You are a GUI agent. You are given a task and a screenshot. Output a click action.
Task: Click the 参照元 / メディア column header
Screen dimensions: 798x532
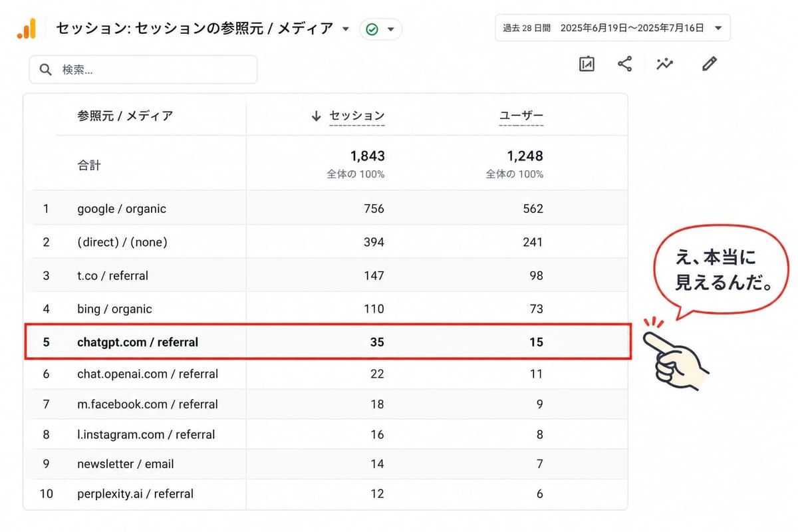[x=125, y=116]
